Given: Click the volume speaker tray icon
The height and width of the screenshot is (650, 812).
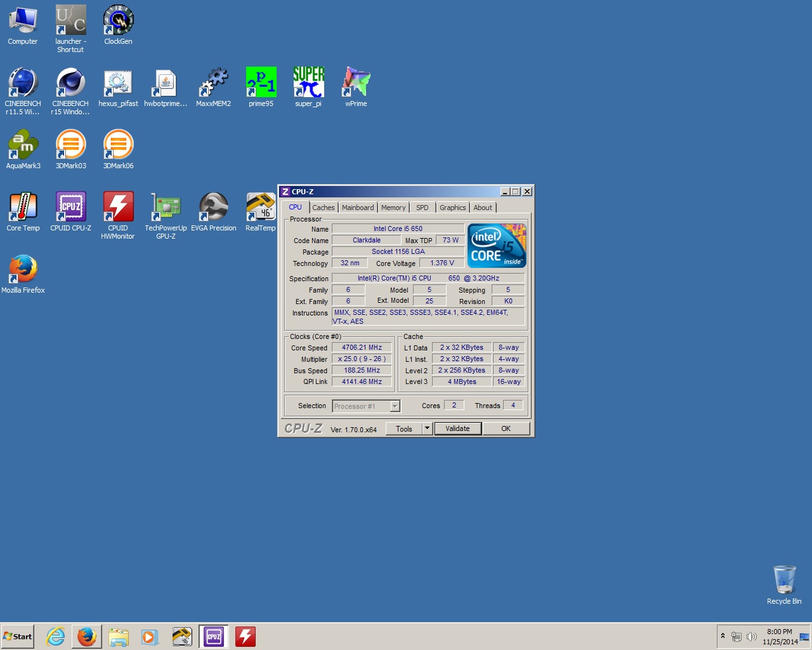Looking at the screenshot, I should pyautogui.click(x=752, y=637).
